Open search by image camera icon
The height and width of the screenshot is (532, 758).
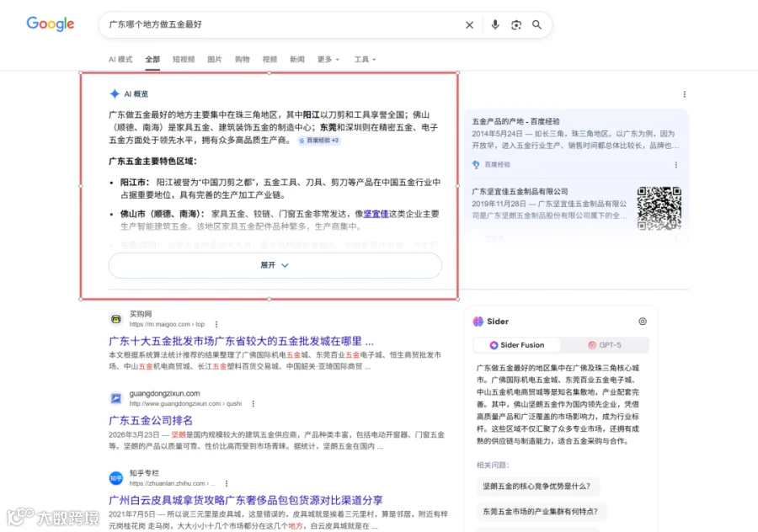pos(515,24)
